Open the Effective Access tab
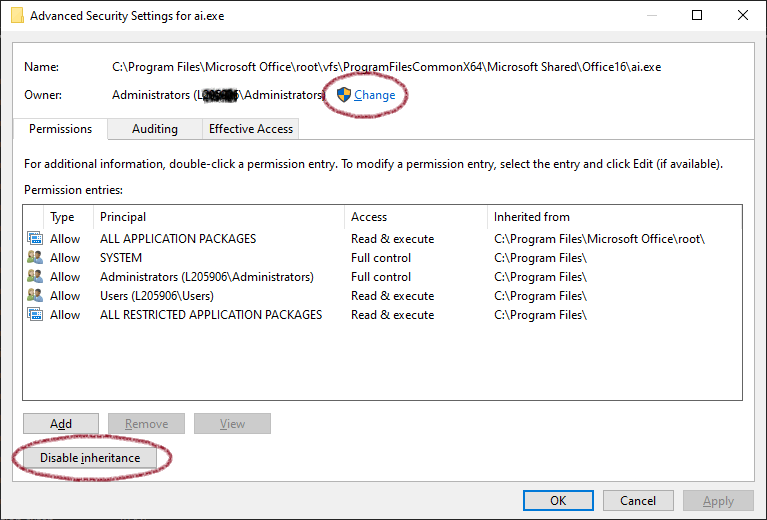This screenshot has height=520, width=767. pos(250,129)
